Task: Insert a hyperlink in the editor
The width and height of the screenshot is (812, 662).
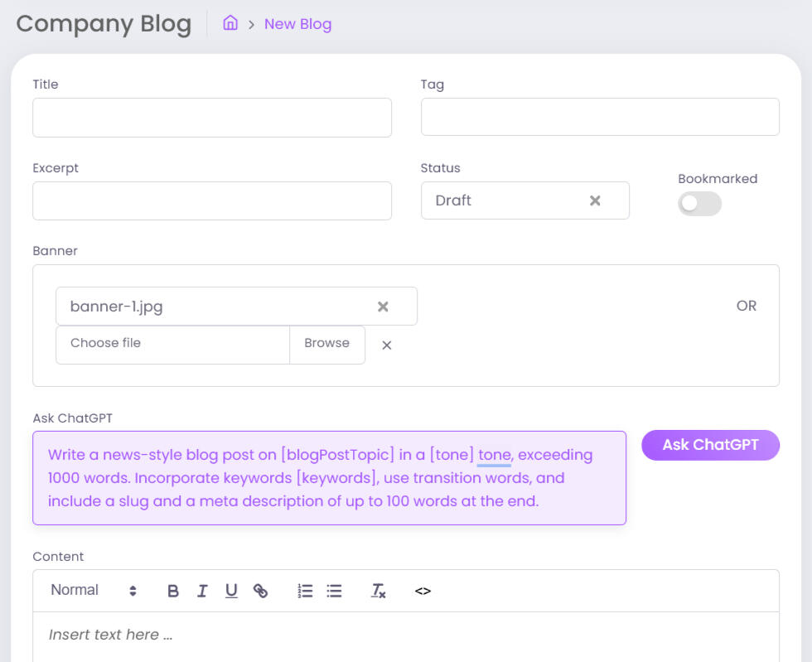Action: click(262, 591)
